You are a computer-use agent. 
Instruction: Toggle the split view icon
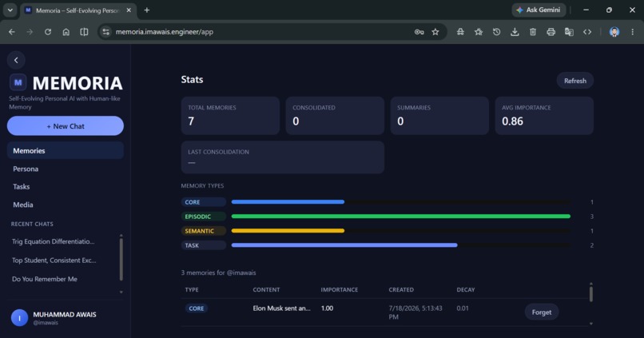[x=84, y=32]
